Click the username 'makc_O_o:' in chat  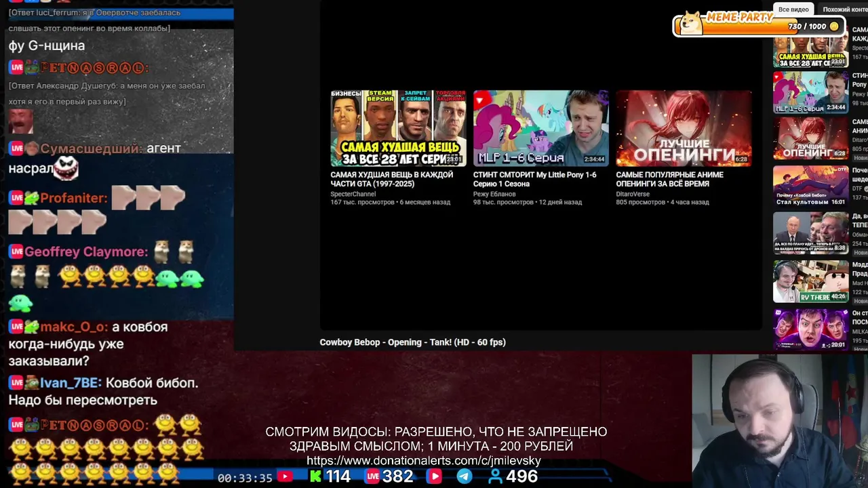[74, 327]
